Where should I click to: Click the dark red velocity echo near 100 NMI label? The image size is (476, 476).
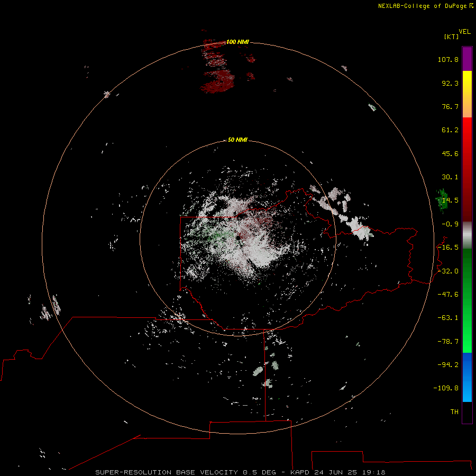217,67
